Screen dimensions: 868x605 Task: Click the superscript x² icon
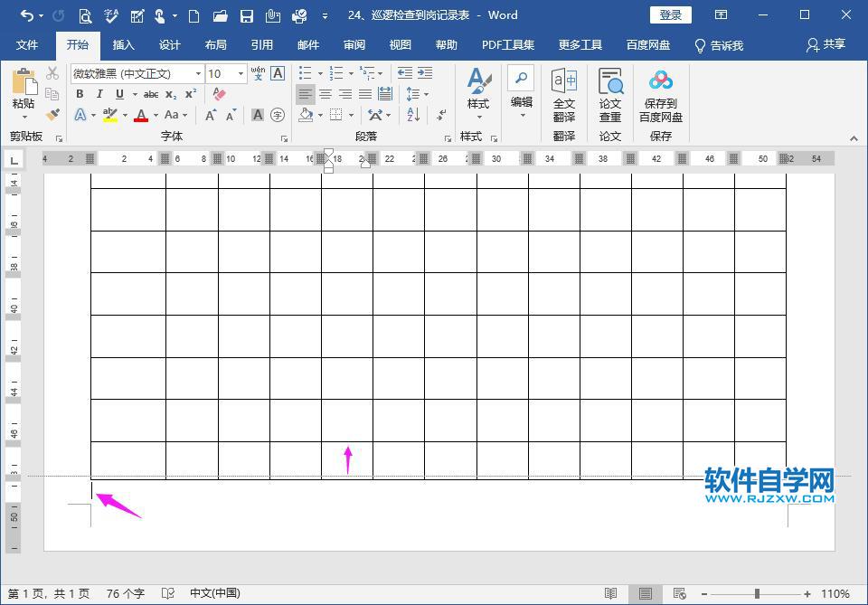coord(191,93)
